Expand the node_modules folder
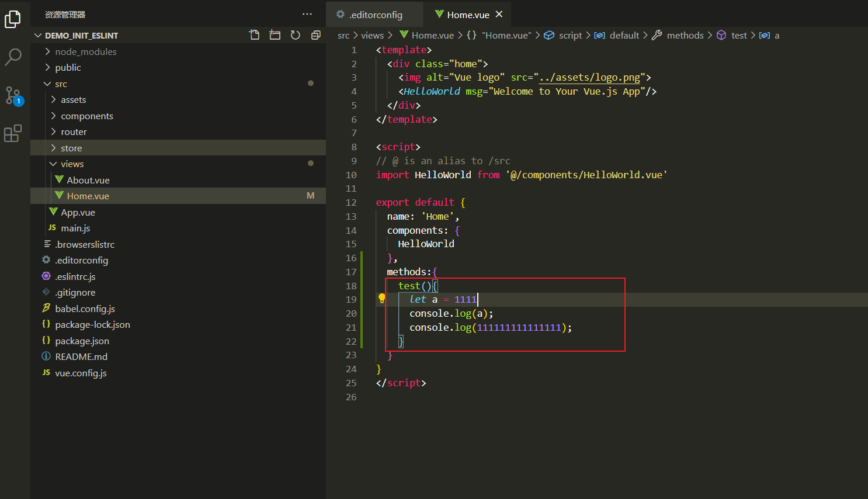Screen dimensions: 868x499 coord(47,51)
